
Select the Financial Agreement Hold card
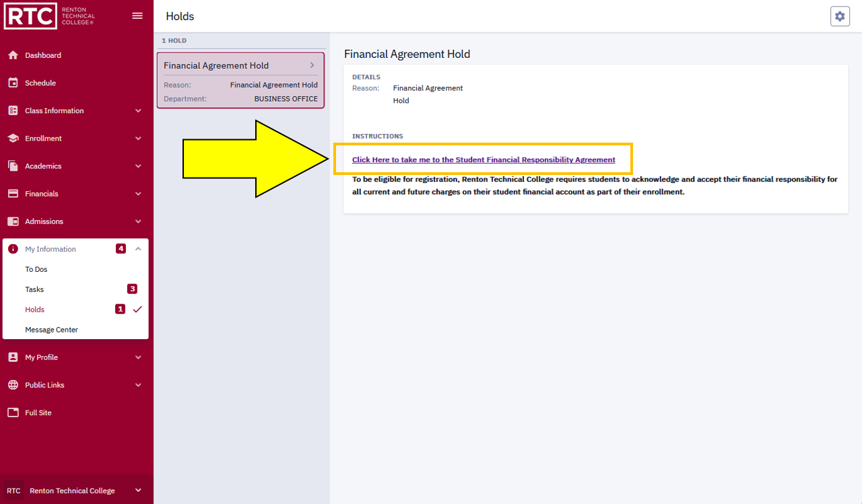[x=240, y=81]
